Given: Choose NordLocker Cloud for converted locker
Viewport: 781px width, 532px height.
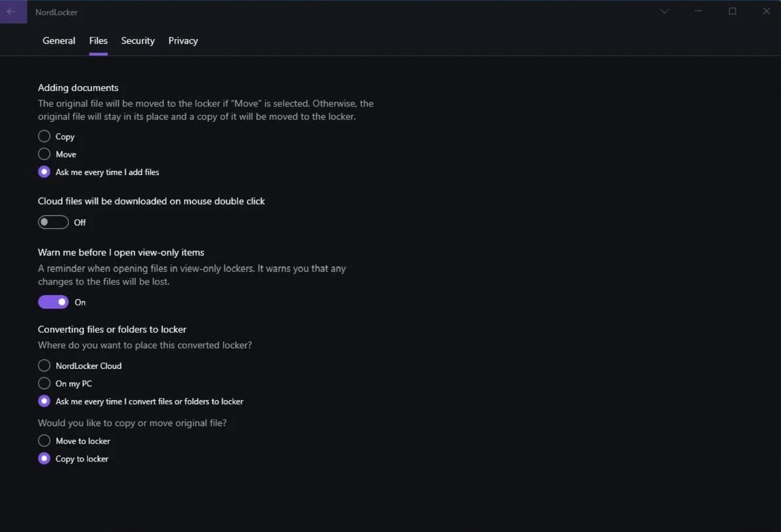Looking at the screenshot, I should 44,366.
